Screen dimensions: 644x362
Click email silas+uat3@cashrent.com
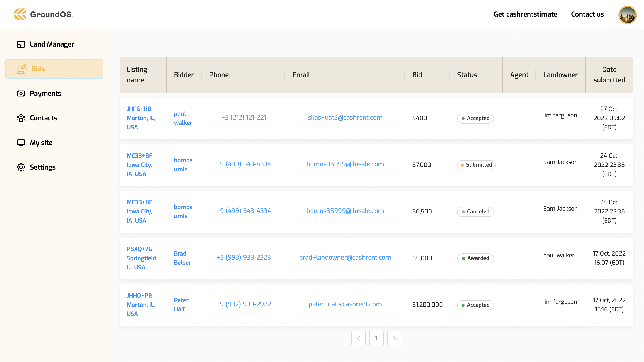[345, 117]
